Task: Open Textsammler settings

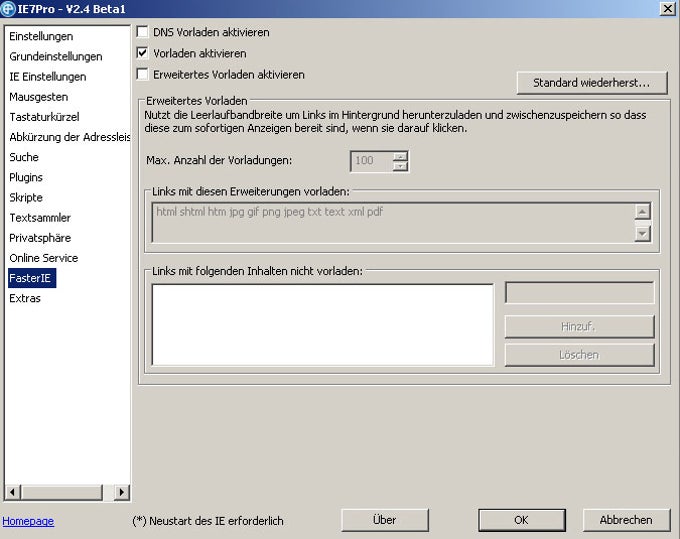Action: pyautogui.click(x=40, y=218)
